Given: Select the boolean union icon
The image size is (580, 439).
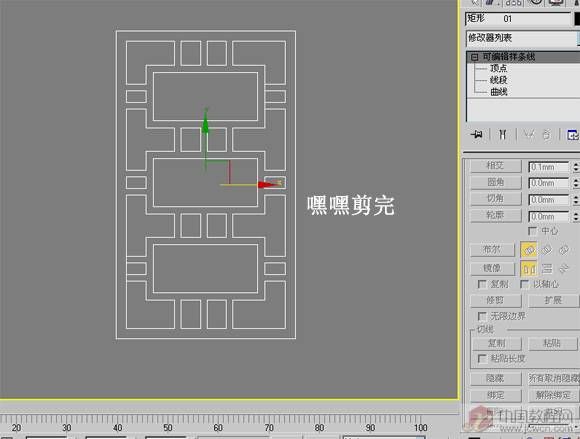Looking at the screenshot, I should pos(529,250).
